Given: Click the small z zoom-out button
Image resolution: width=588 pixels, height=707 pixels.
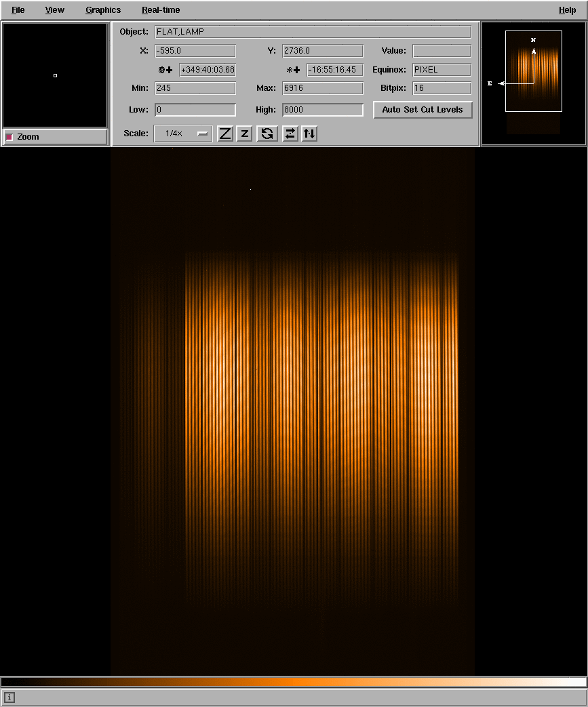Looking at the screenshot, I should click(244, 134).
